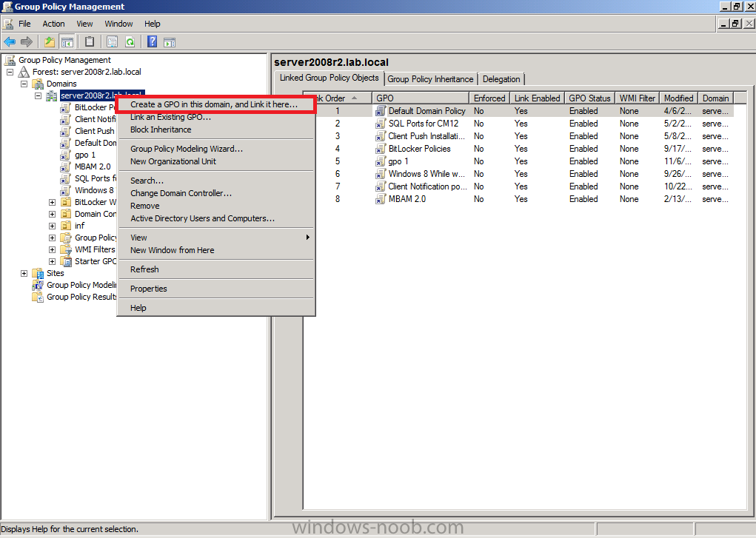Collapse the Forest node in the tree
This screenshot has width=756, height=538.
click(x=10, y=73)
